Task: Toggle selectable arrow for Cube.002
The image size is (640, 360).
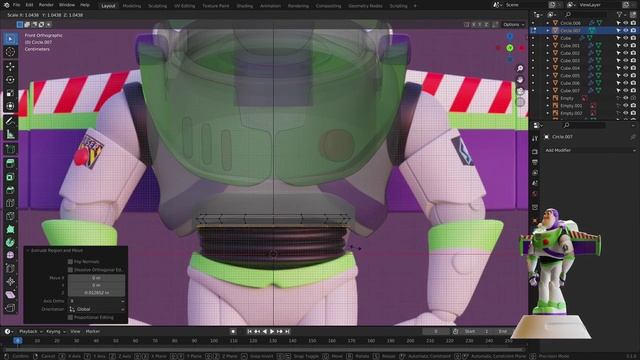Action: [x=618, y=53]
